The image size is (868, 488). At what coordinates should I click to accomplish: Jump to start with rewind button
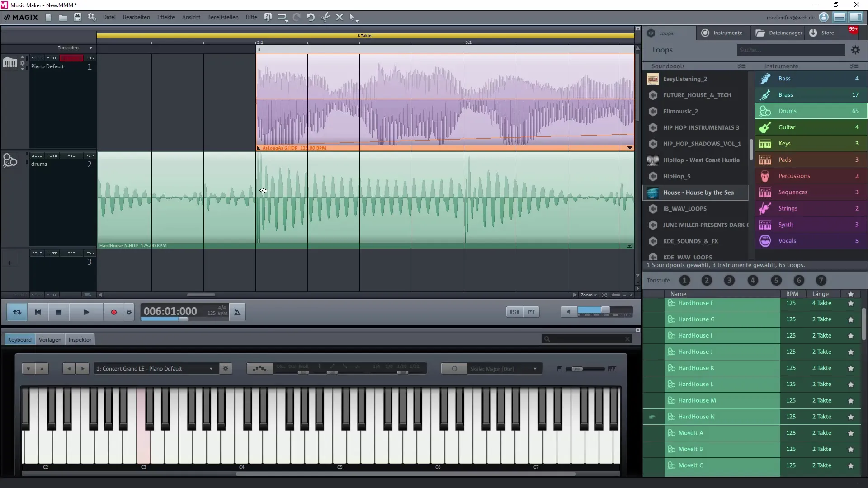tap(38, 312)
